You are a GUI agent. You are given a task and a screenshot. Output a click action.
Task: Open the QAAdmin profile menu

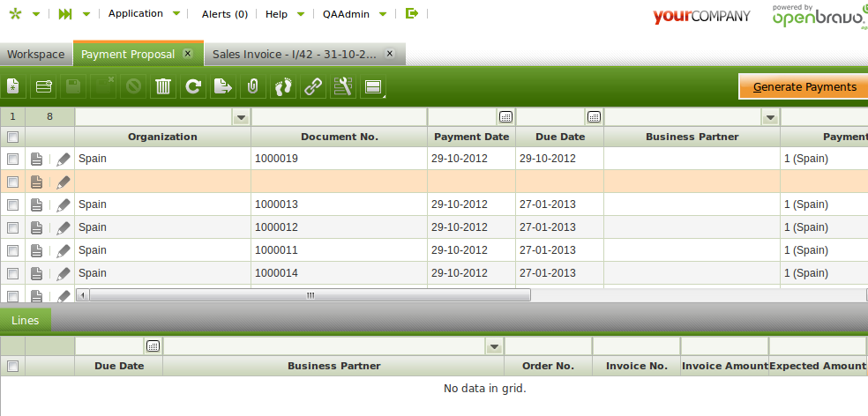(x=346, y=14)
